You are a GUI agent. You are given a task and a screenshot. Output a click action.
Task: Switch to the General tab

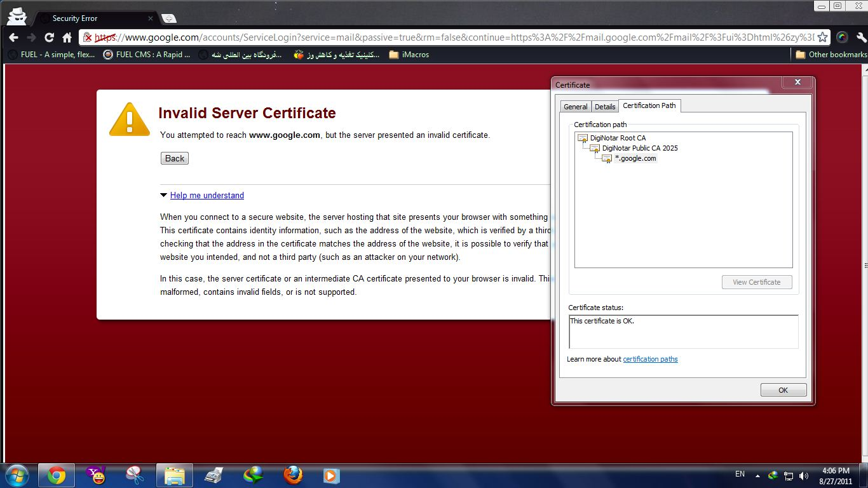click(x=575, y=106)
